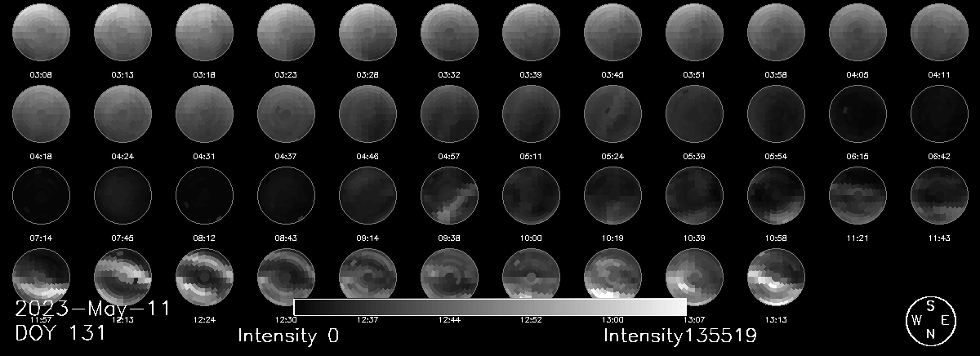Choose the 03:39 disk thumbnail

tap(531, 33)
